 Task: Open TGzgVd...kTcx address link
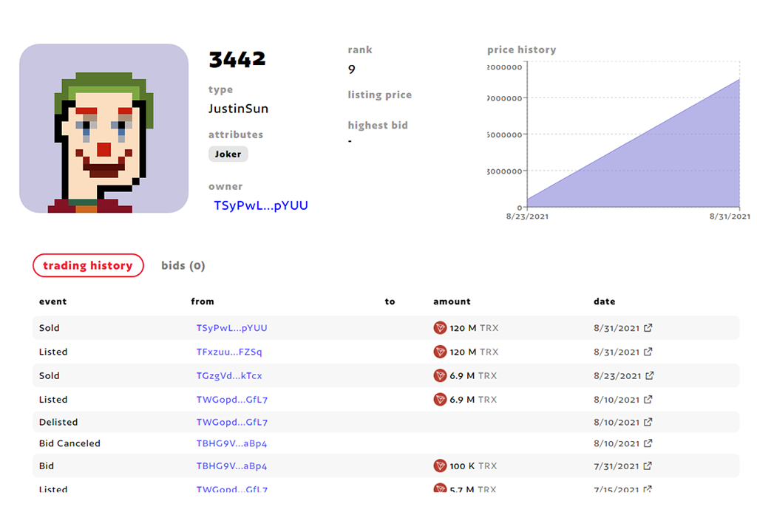229,375
